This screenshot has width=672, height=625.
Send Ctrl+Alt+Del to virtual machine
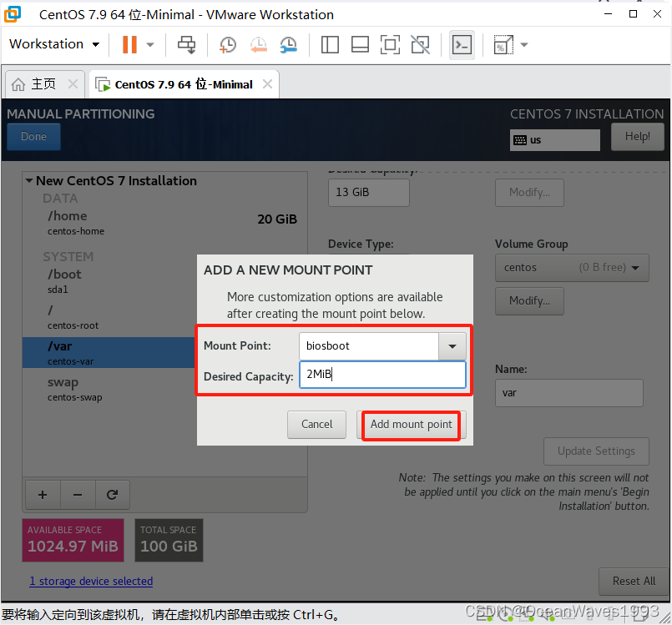point(186,44)
